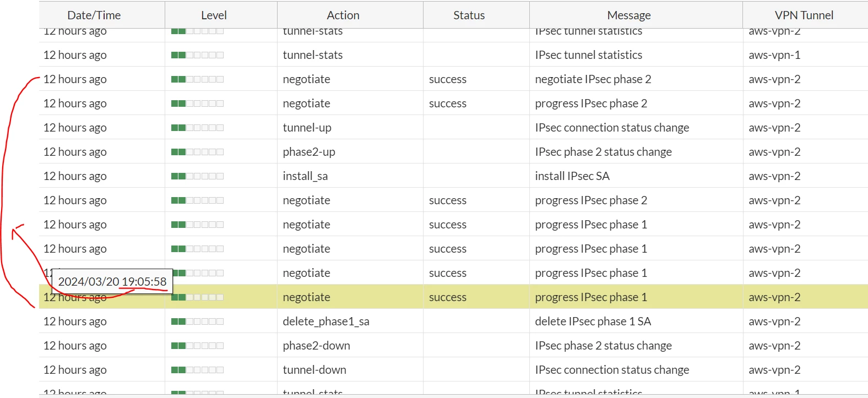Click level indicator in aws-vpn-1 tunnel-stats row
The height and width of the screenshot is (398, 868).
point(197,55)
